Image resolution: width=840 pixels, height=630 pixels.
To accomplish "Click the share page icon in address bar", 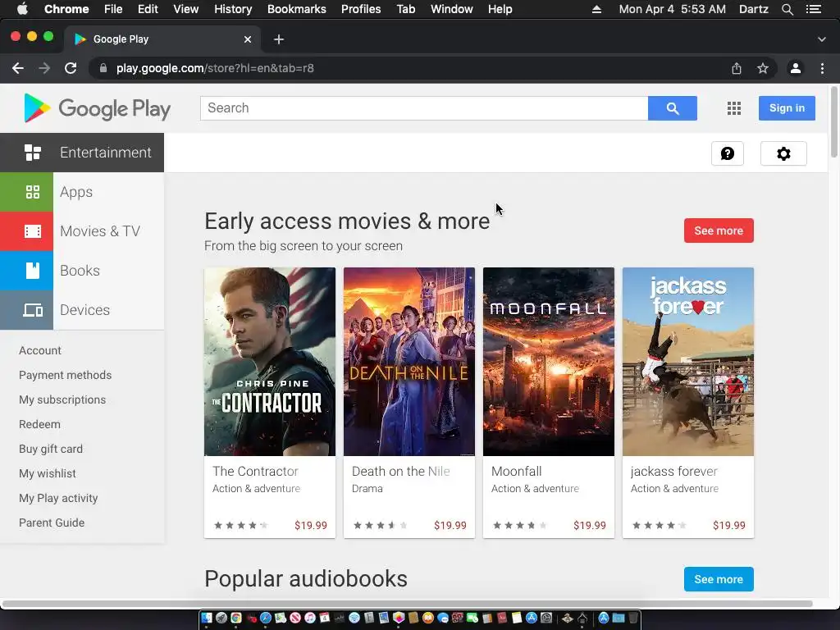I will click(737, 69).
